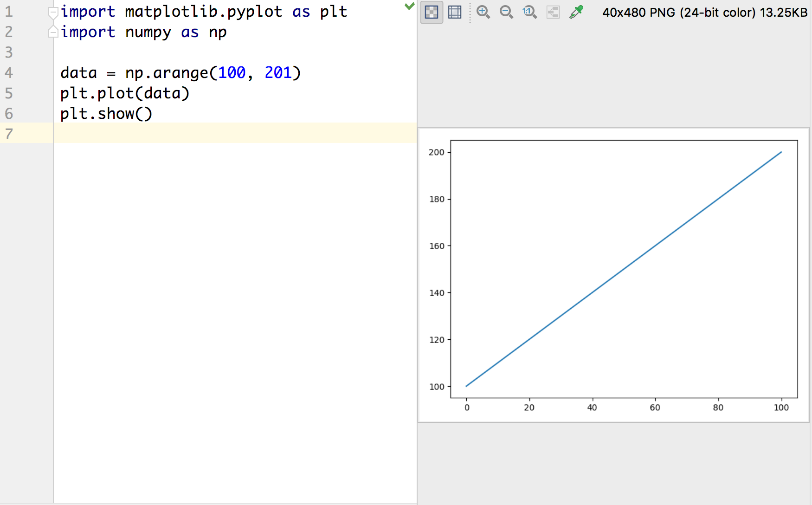
Task: Click the zoom in magnifier icon
Action: tap(483, 13)
